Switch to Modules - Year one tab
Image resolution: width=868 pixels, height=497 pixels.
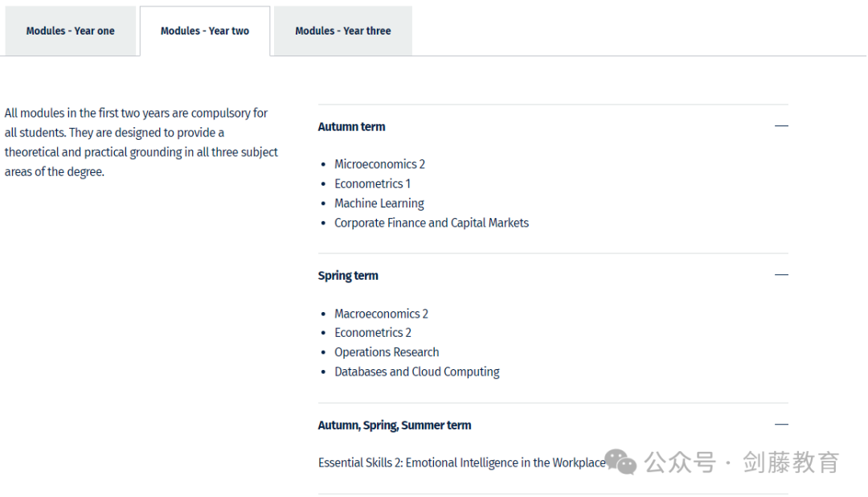70,31
